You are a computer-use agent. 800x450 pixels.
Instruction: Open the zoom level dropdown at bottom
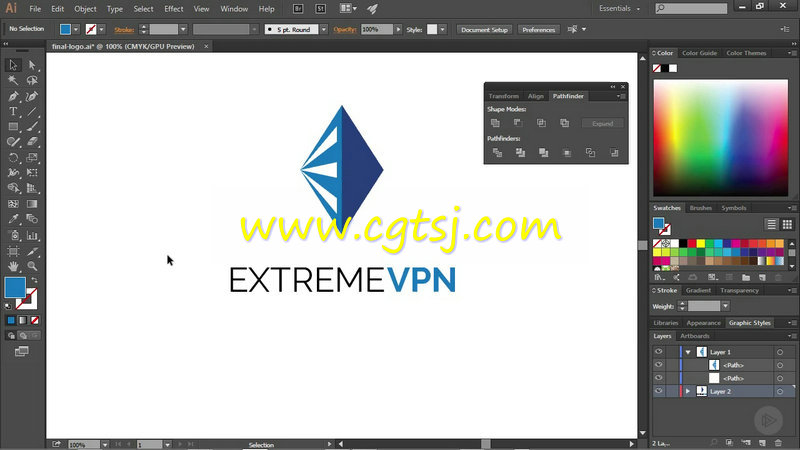[105, 445]
